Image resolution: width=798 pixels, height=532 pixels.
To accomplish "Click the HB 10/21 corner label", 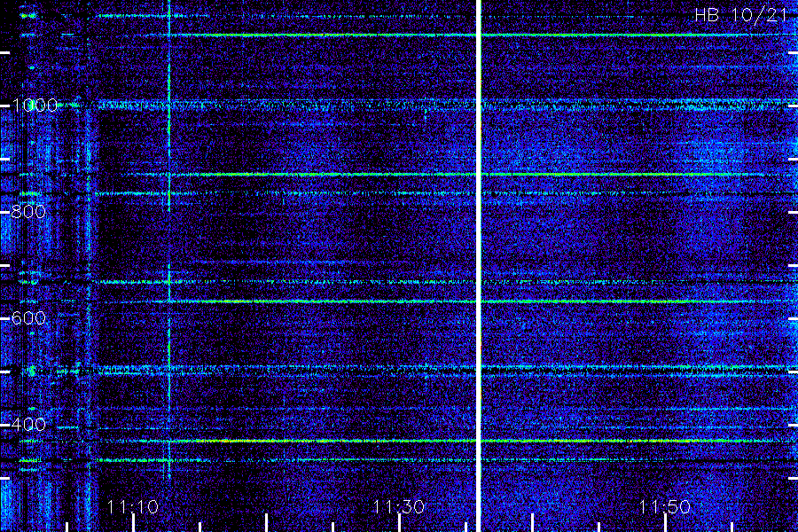I will pyautogui.click(x=741, y=15).
